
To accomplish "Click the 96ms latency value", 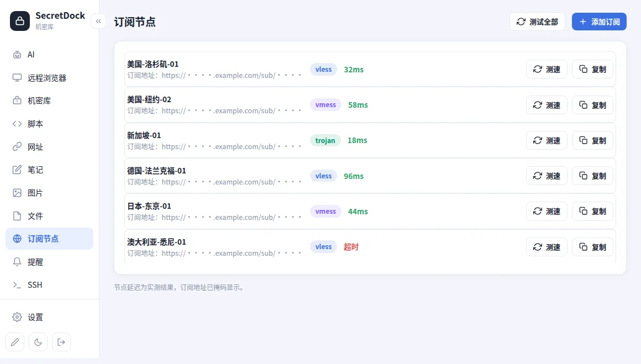I will point(354,176).
